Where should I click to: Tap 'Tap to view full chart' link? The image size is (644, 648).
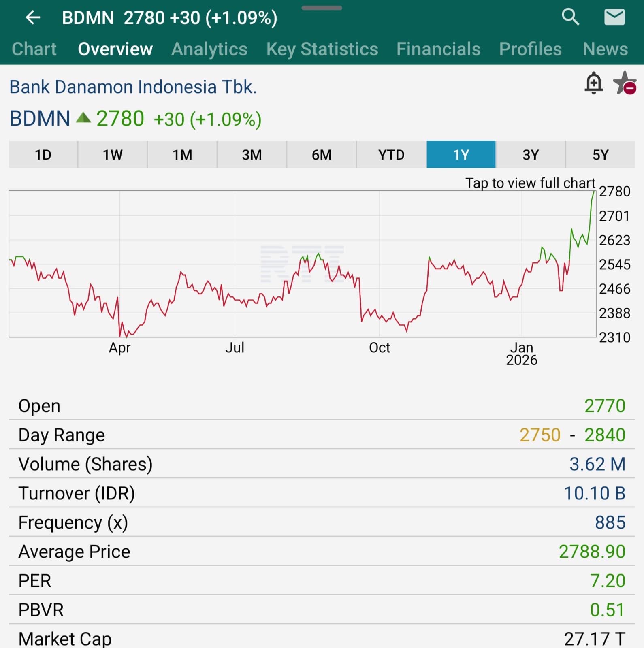click(530, 183)
